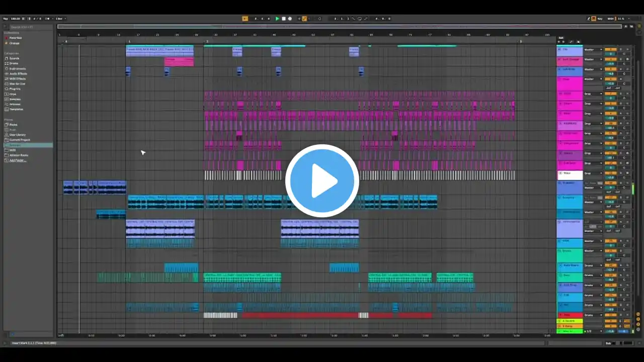This screenshot has width=644, height=362.
Task: Click the Set locator button
Action: 561,38
